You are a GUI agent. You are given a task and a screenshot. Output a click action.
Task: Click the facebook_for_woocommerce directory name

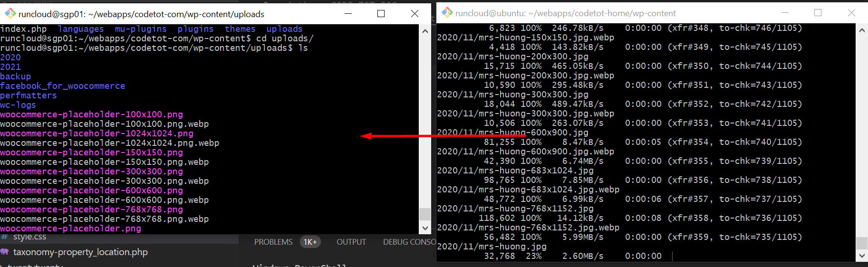(62, 86)
